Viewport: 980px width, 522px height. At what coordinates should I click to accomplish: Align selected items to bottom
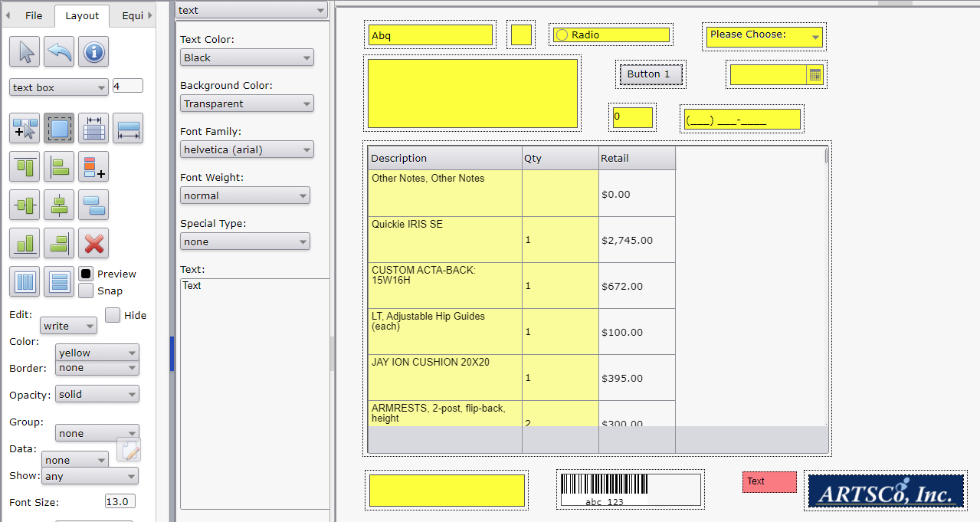click(x=25, y=243)
